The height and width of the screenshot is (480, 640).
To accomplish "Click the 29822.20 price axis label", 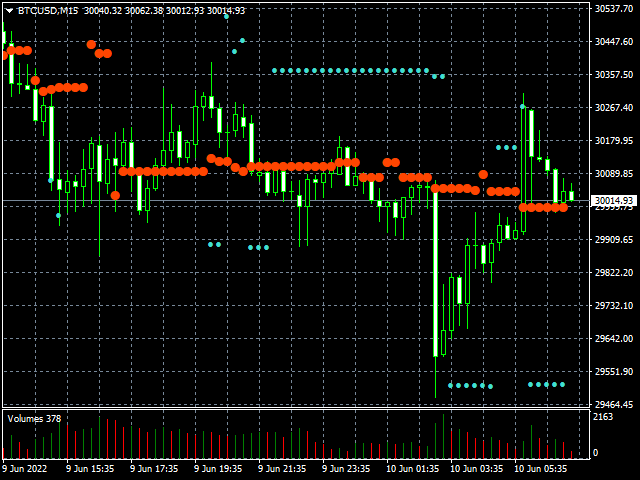I will [x=614, y=273].
